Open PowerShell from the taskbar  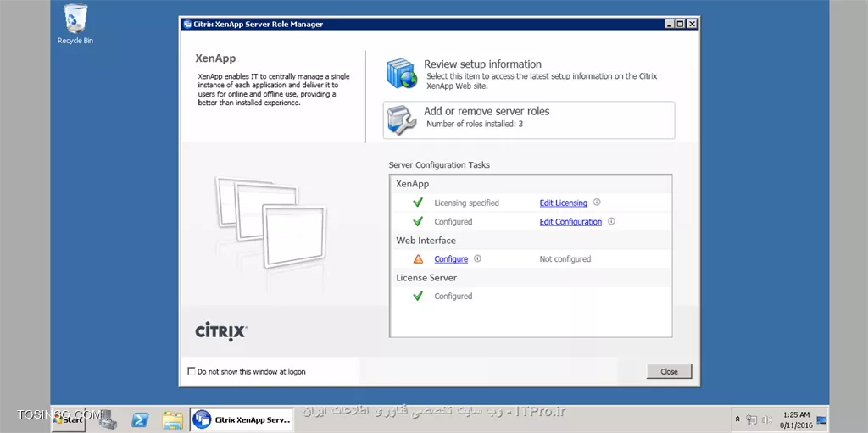click(x=139, y=419)
